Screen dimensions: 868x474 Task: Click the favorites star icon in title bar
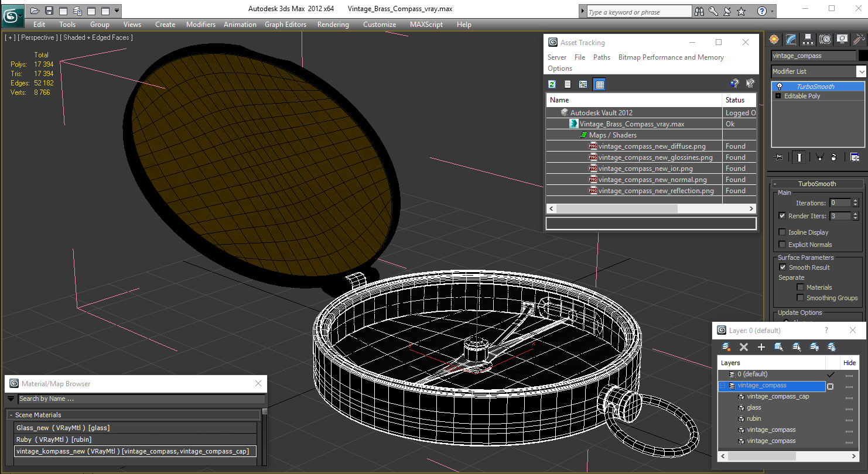(741, 11)
